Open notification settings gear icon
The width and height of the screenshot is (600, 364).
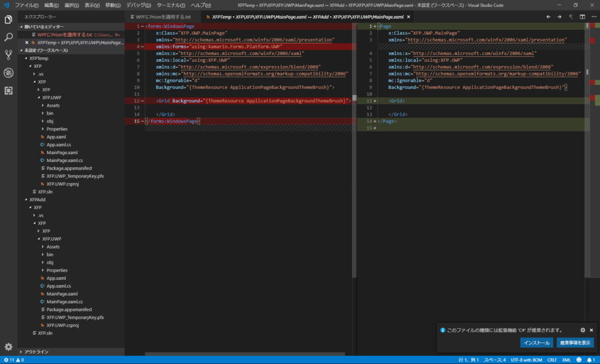[x=583, y=330]
